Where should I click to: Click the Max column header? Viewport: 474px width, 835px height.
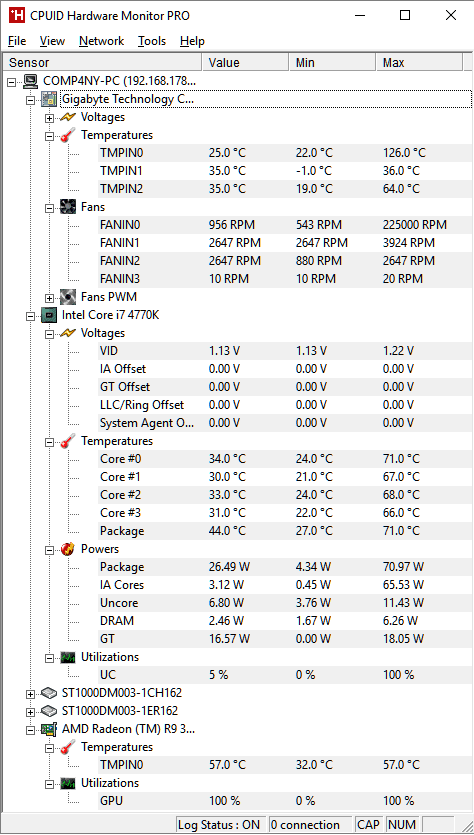pos(419,62)
